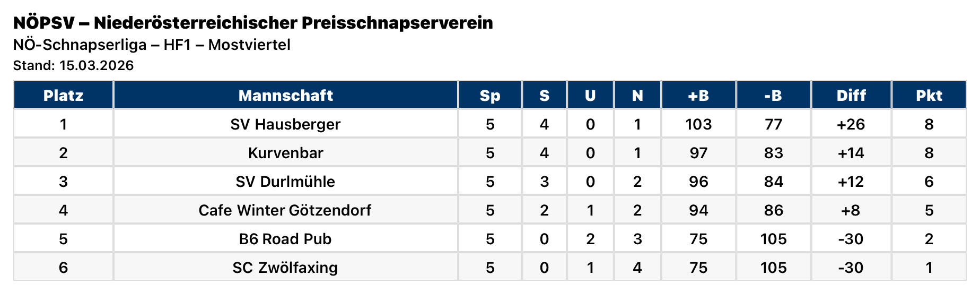Click the Sp column header
This screenshot has width=980, height=292.
click(x=489, y=96)
